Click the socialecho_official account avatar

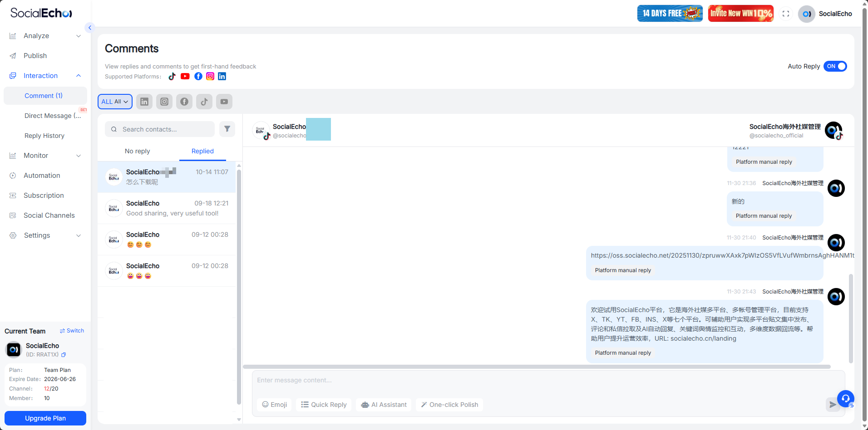pyautogui.click(x=833, y=131)
